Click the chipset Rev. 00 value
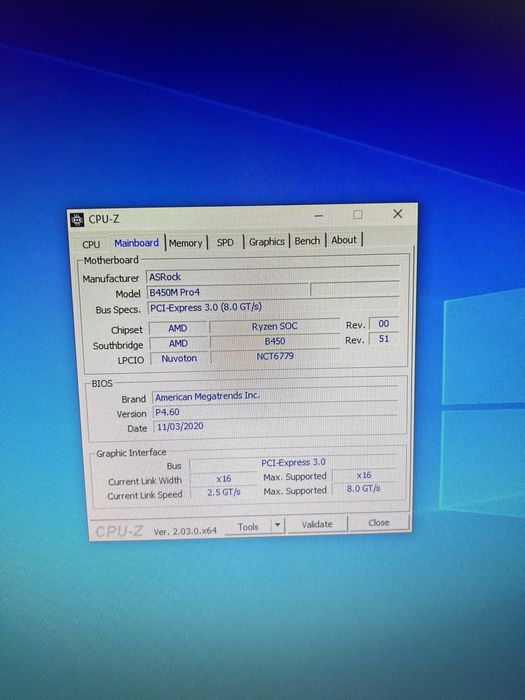The height and width of the screenshot is (700, 525). point(383,324)
